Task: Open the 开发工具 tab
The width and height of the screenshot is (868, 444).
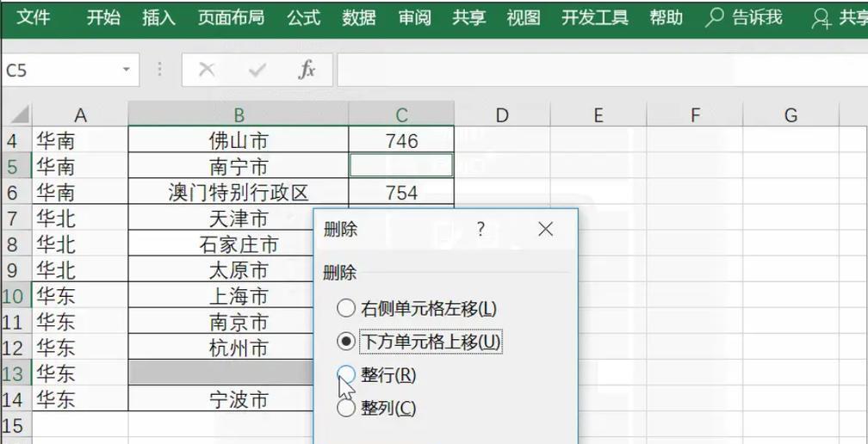Action: click(x=595, y=18)
